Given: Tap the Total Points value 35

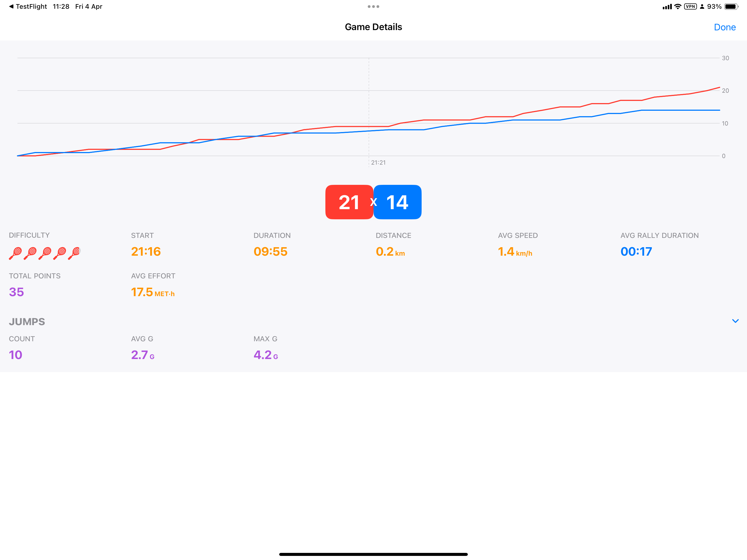Looking at the screenshot, I should (16, 292).
